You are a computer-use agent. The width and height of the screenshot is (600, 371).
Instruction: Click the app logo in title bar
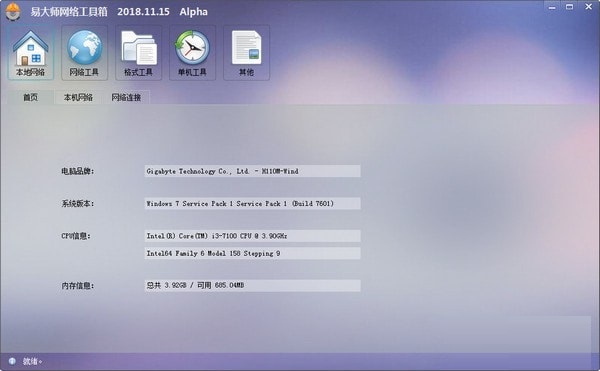(13, 11)
